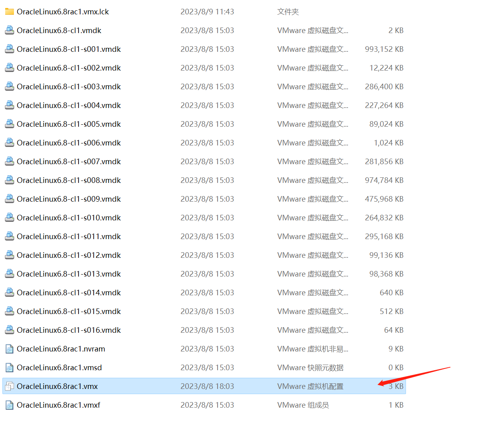
Task: Click the OracleLinux6.8rac1.vmx configuration icon
Action: click(x=10, y=386)
